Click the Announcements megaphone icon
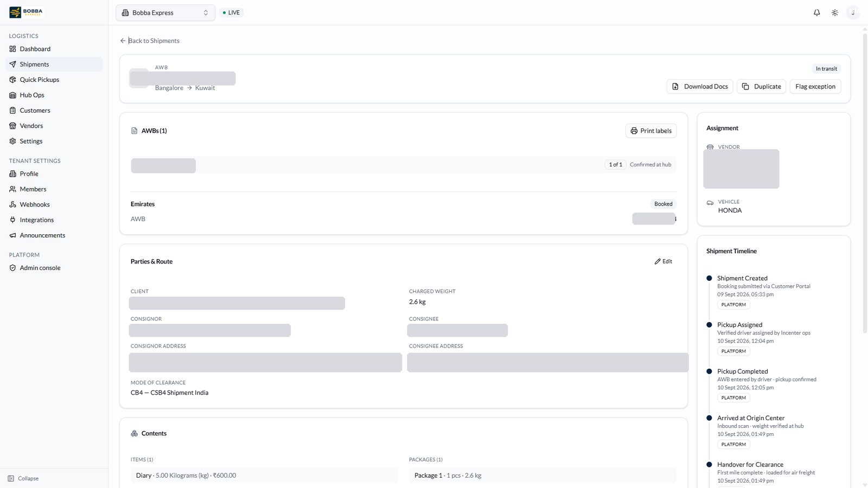 point(12,235)
